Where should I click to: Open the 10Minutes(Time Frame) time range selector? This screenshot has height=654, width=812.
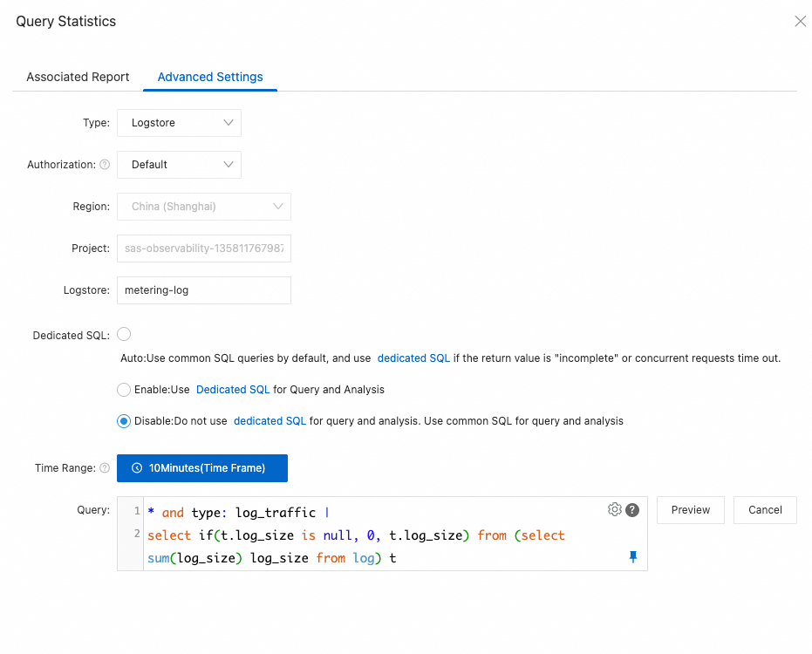coord(202,468)
